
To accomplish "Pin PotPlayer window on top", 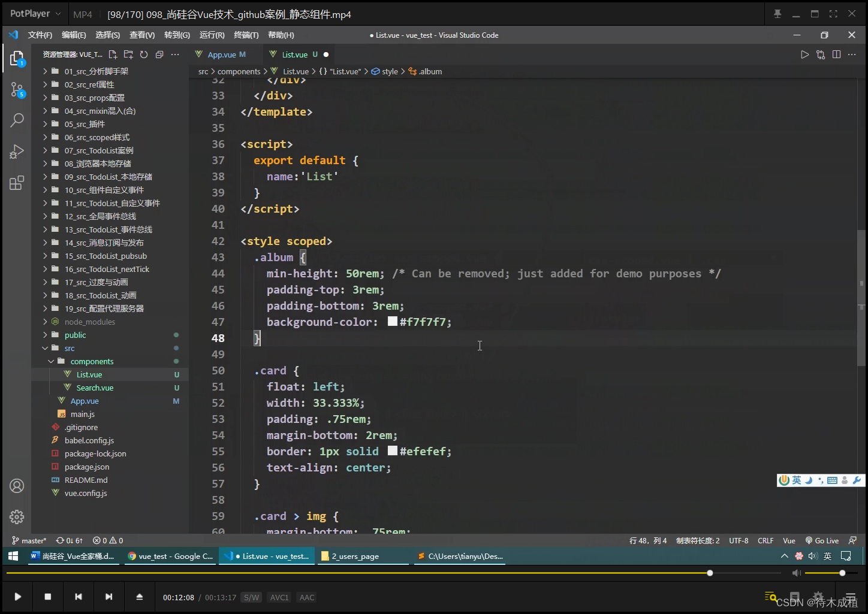I will (777, 14).
